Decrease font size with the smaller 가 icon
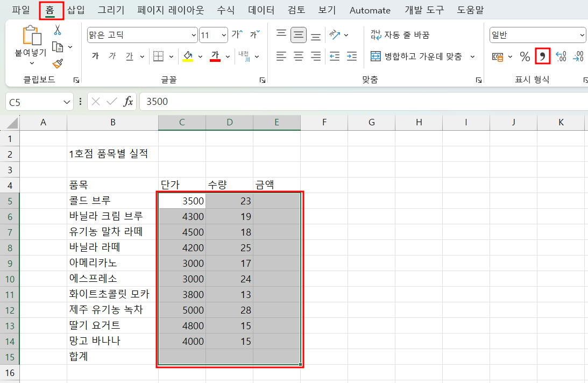The height and width of the screenshot is (383, 588). pos(255,34)
